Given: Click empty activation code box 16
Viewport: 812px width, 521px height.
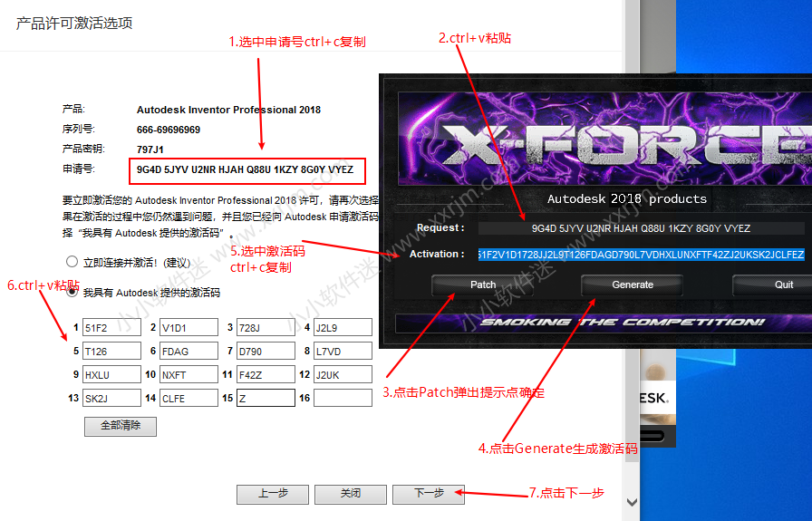Looking at the screenshot, I should pyautogui.click(x=343, y=398).
